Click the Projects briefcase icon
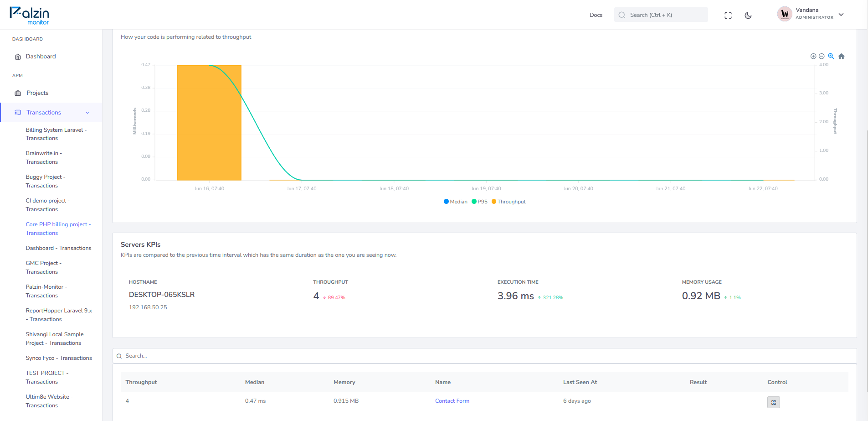 18,93
